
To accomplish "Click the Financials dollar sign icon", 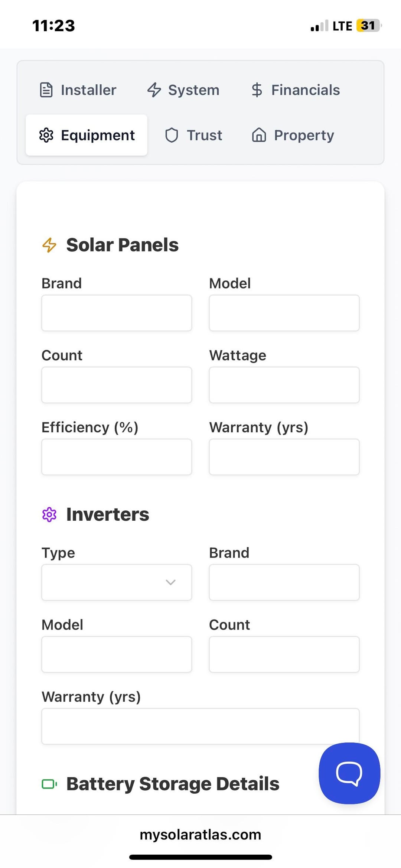I will click(257, 90).
